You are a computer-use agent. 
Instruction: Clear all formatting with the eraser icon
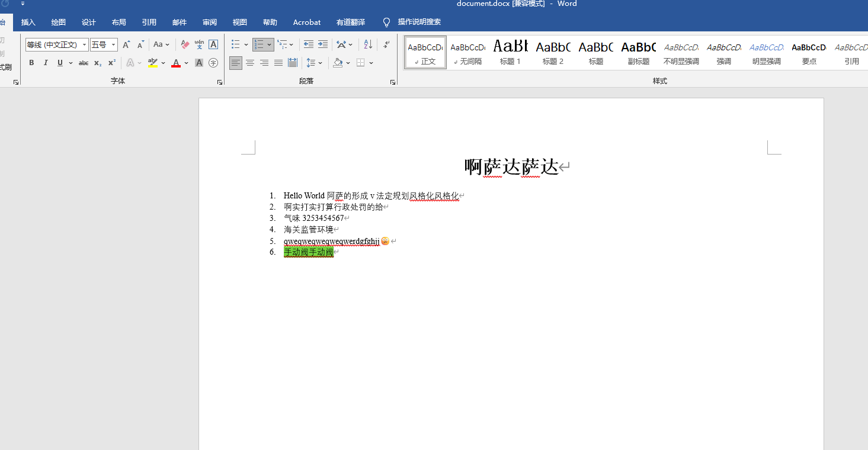click(184, 44)
